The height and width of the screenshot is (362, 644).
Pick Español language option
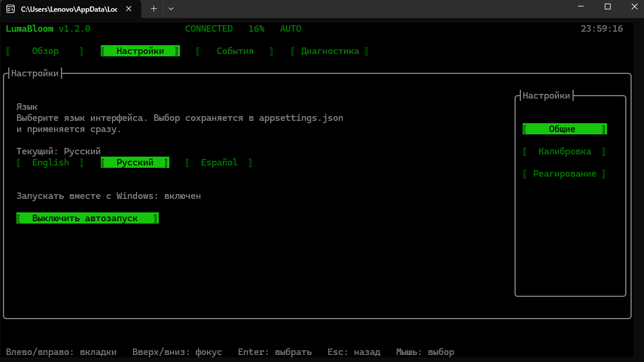pyautogui.click(x=219, y=163)
